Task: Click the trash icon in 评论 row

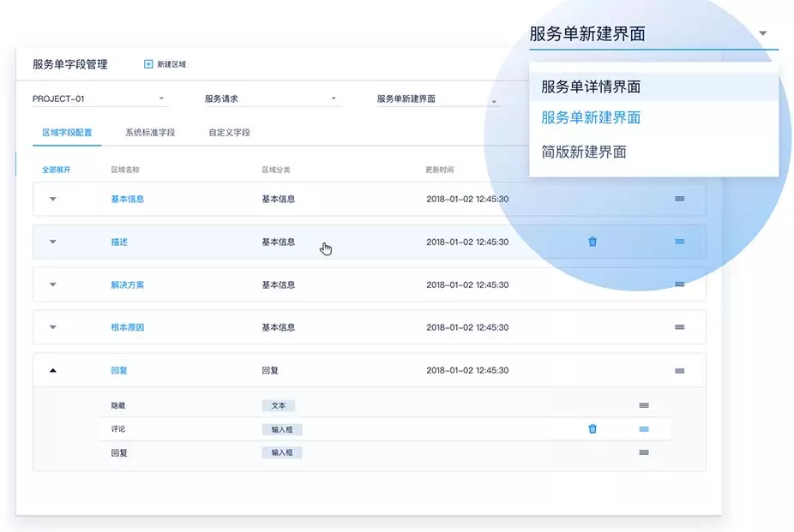Action: 592,429
